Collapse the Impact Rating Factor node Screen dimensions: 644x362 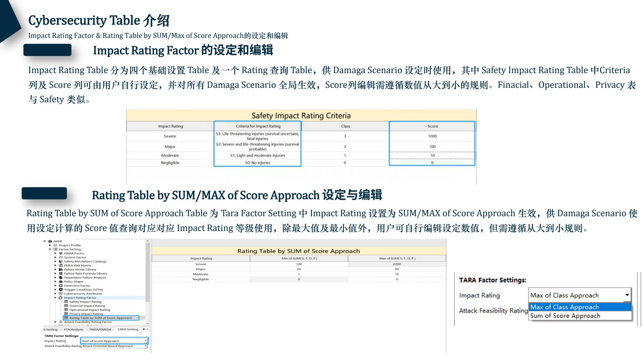pyautogui.click(x=55, y=298)
